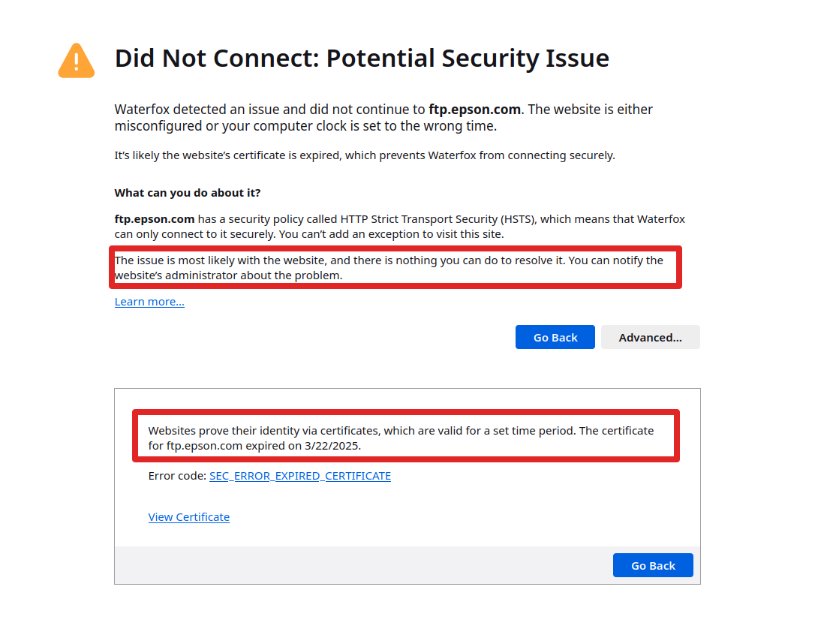
Task: Click the orange warning triangle icon
Action: tap(77, 60)
